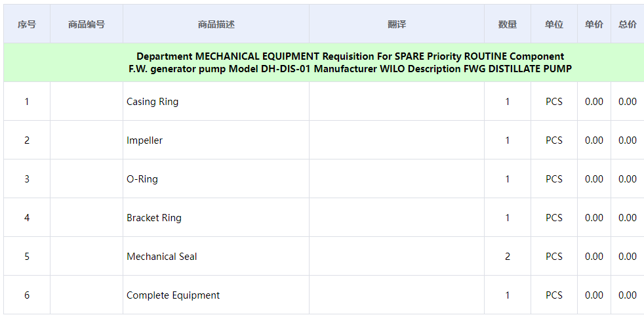Click the 总价 column header
Image resolution: width=644 pixels, height=317 pixels.
pyautogui.click(x=628, y=24)
